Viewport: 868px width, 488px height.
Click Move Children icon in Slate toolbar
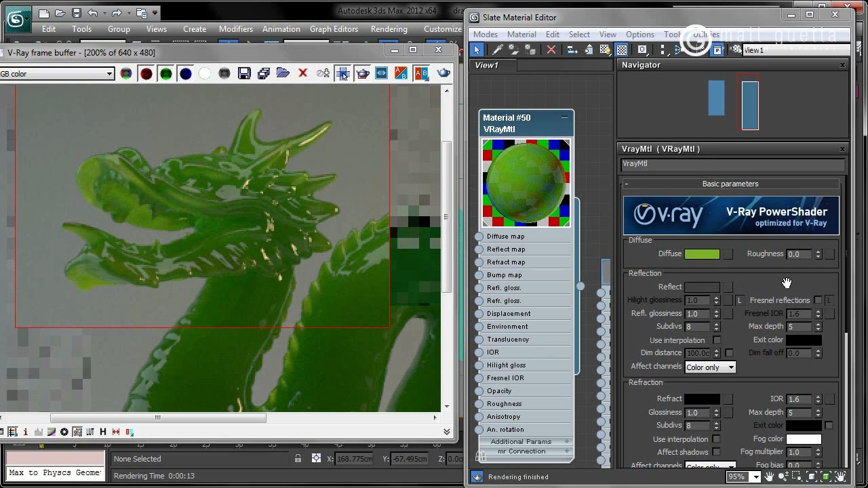tap(572, 49)
